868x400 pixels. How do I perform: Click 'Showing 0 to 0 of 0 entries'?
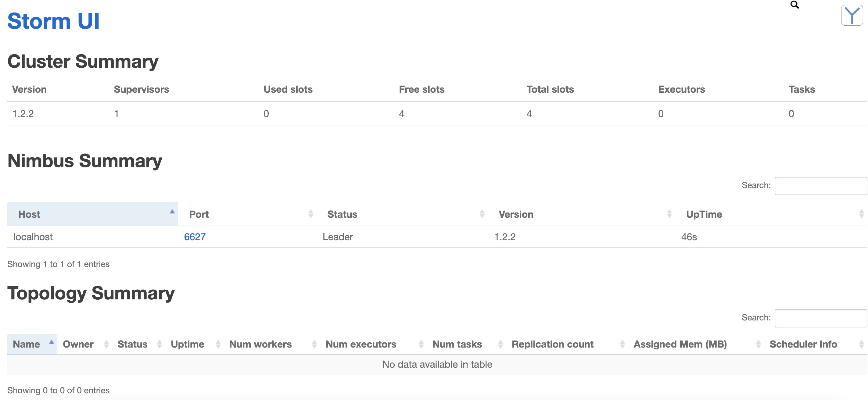(58, 390)
